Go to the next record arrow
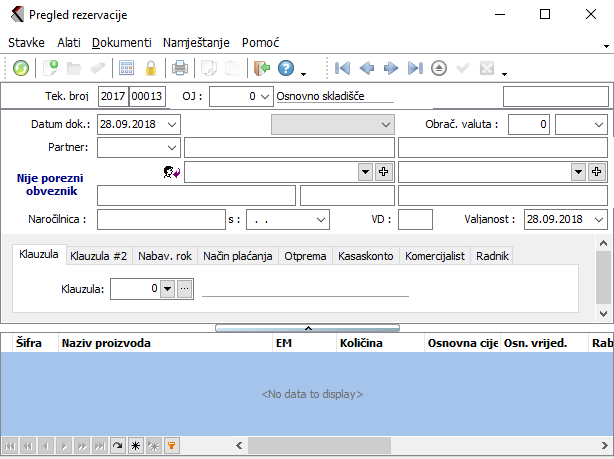This screenshot has width=614, height=459. [391, 68]
